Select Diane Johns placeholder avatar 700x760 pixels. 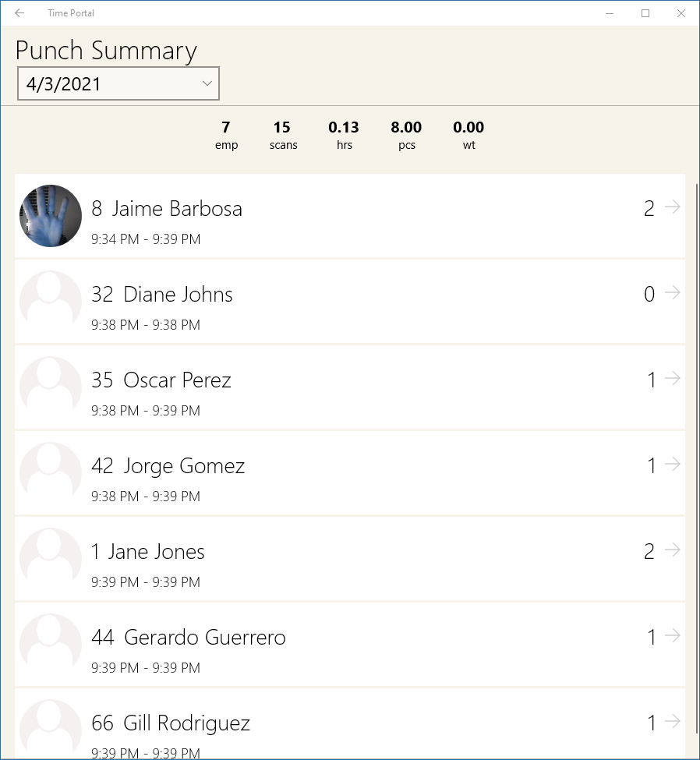(x=51, y=302)
